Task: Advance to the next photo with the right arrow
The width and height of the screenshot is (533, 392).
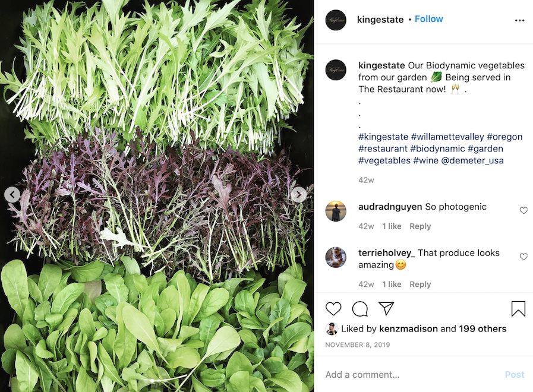Action: point(299,194)
